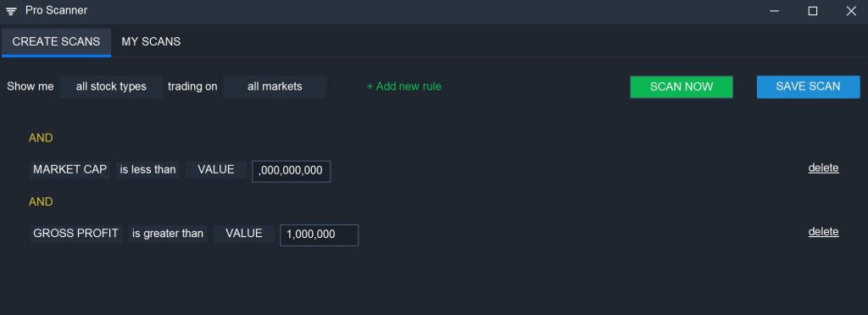Image resolution: width=868 pixels, height=315 pixels.
Task: Focus the Market Cap value input field
Action: [292, 171]
